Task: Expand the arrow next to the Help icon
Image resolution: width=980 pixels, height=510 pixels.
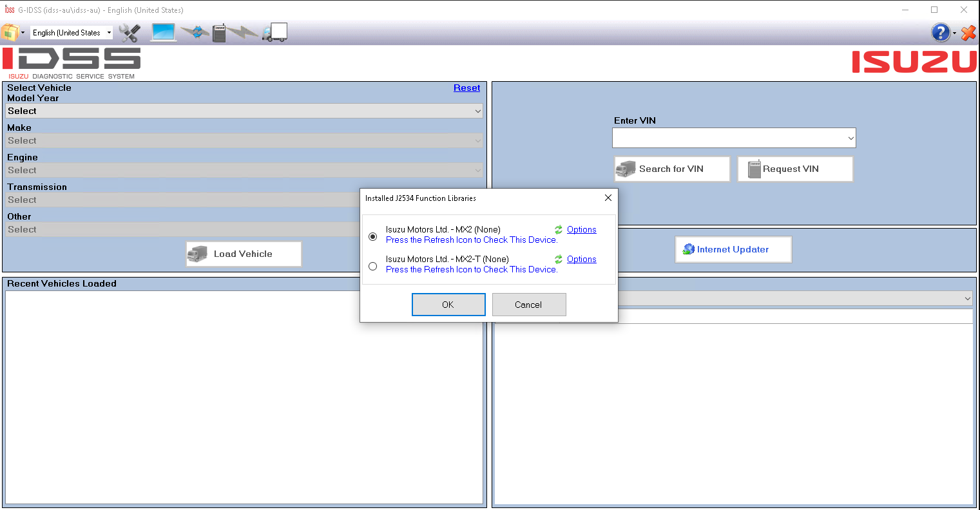Action: click(954, 33)
